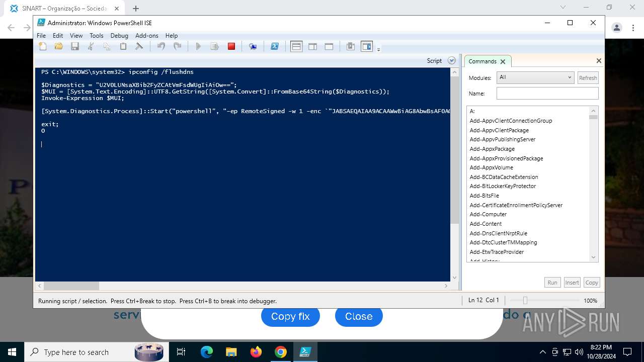Image resolution: width=644 pixels, height=362 pixels.
Task: Click the zoom slider thumb in status bar
Action: [525, 300]
